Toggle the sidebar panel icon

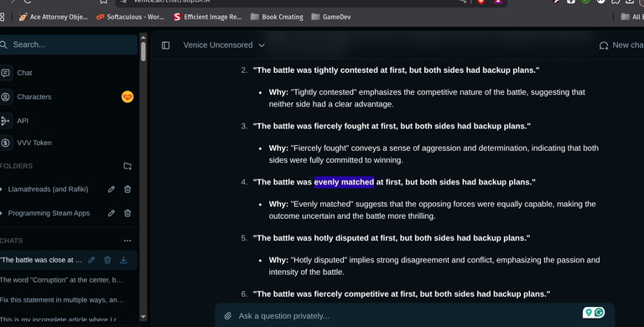pos(165,45)
